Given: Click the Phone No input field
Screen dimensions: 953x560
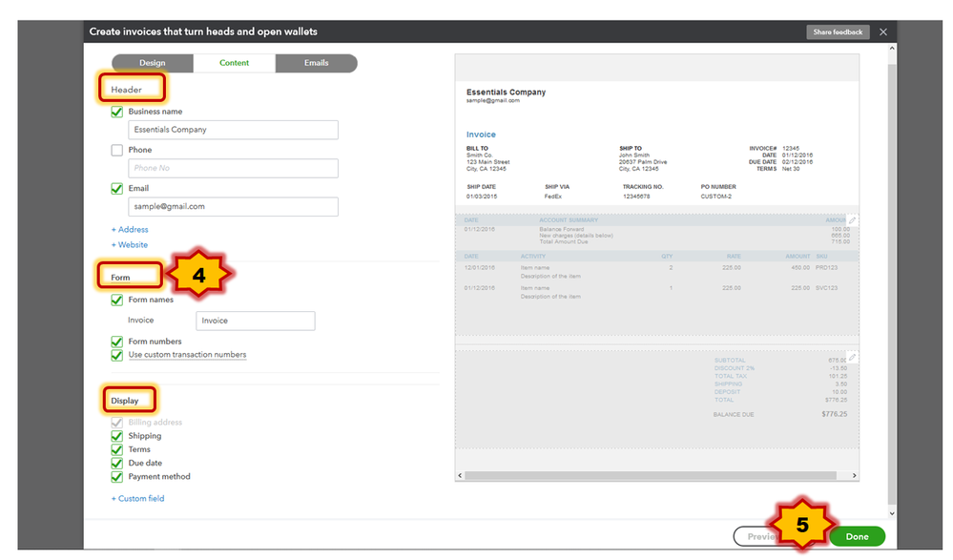Looking at the screenshot, I should pos(233,169).
